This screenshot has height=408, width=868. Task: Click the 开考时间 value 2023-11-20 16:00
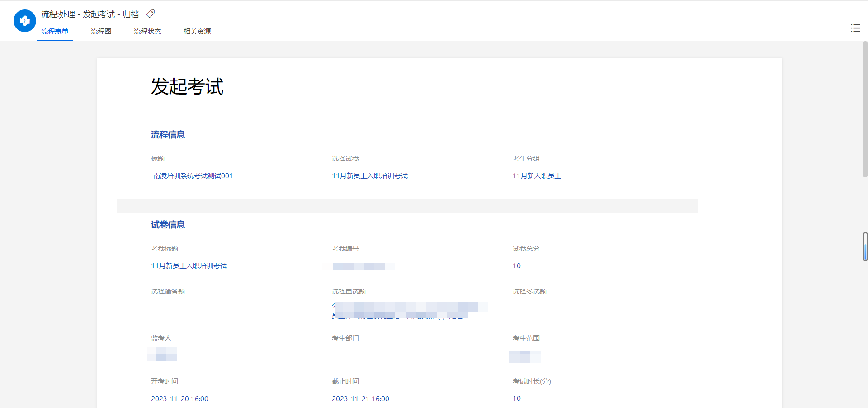click(179, 399)
